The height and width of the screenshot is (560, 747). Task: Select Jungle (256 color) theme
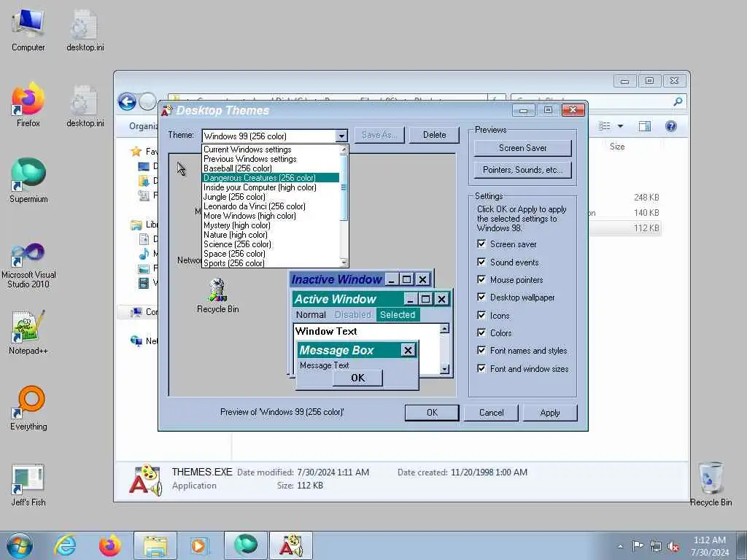[x=271, y=197]
